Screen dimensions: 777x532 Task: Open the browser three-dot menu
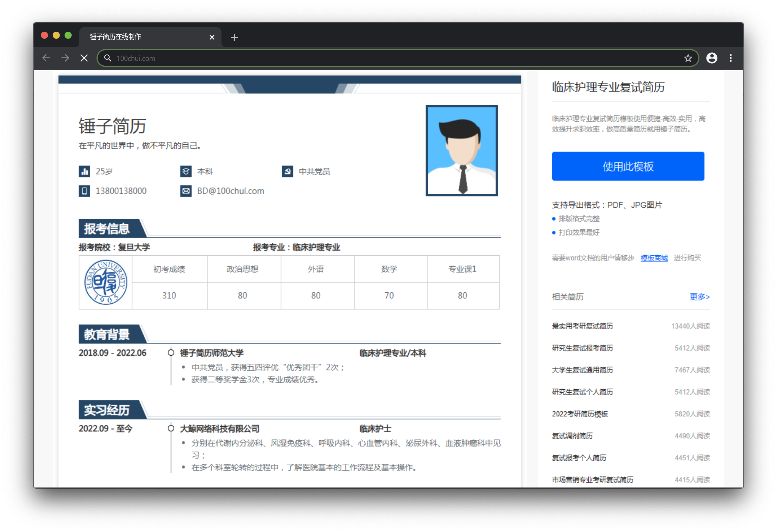pos(731,58)
